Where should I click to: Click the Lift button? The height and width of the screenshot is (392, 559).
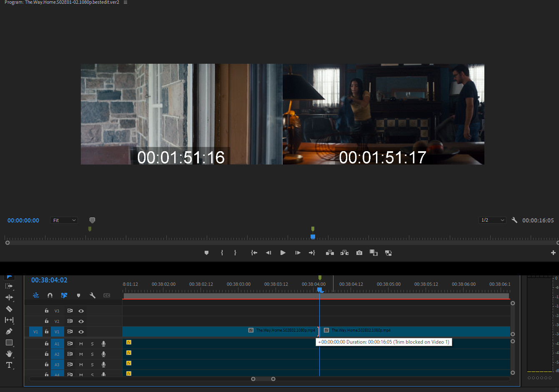(x=330, y=253)
